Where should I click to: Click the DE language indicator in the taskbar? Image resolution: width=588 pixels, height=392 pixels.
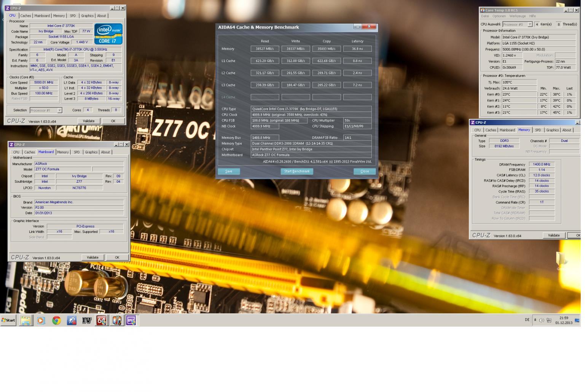click(x=527, y=320)
